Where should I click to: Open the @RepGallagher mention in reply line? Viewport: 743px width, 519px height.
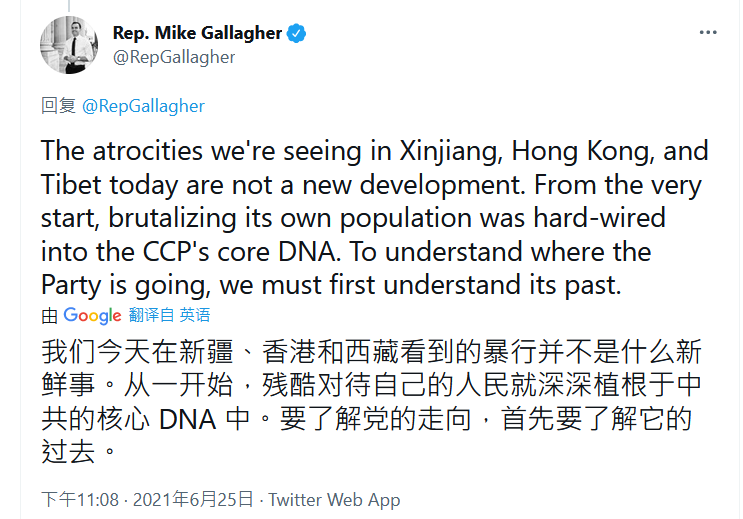142,106
